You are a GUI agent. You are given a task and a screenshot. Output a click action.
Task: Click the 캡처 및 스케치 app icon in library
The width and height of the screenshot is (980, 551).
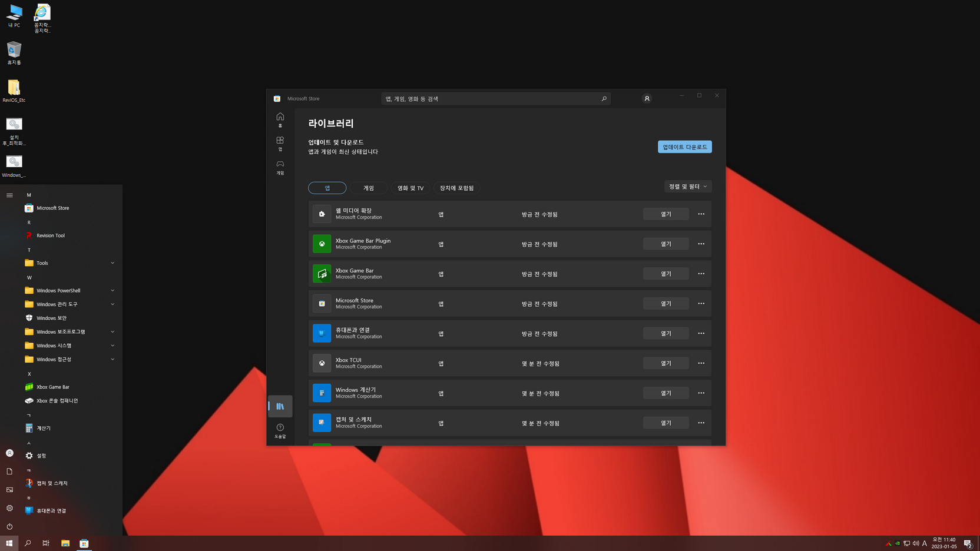(322, 423)
